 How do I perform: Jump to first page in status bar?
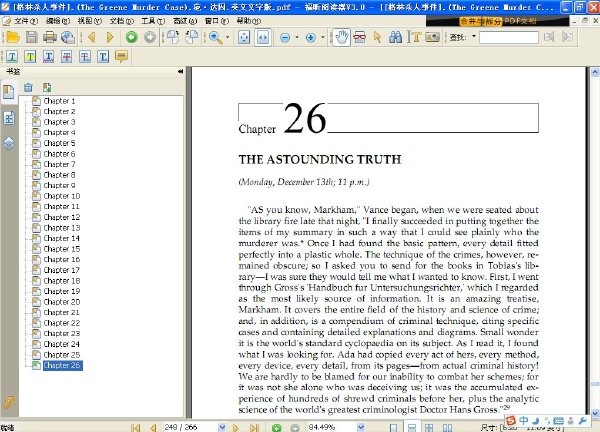coord(135,427)
